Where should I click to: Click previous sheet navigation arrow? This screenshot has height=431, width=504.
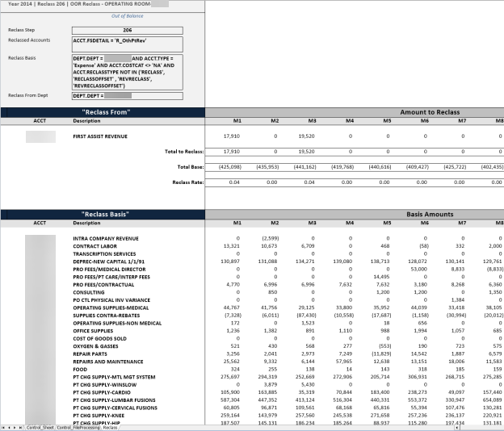tap(9, 428)
